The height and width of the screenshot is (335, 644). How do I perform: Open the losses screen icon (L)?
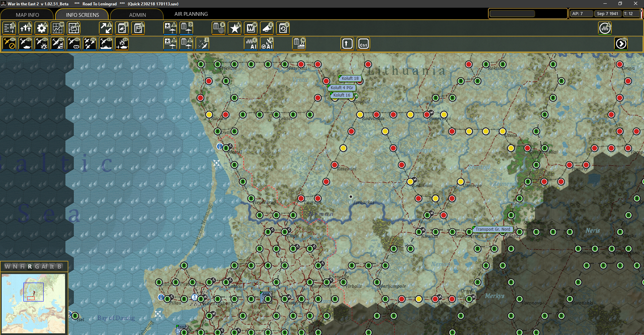[x=25, y=28]
